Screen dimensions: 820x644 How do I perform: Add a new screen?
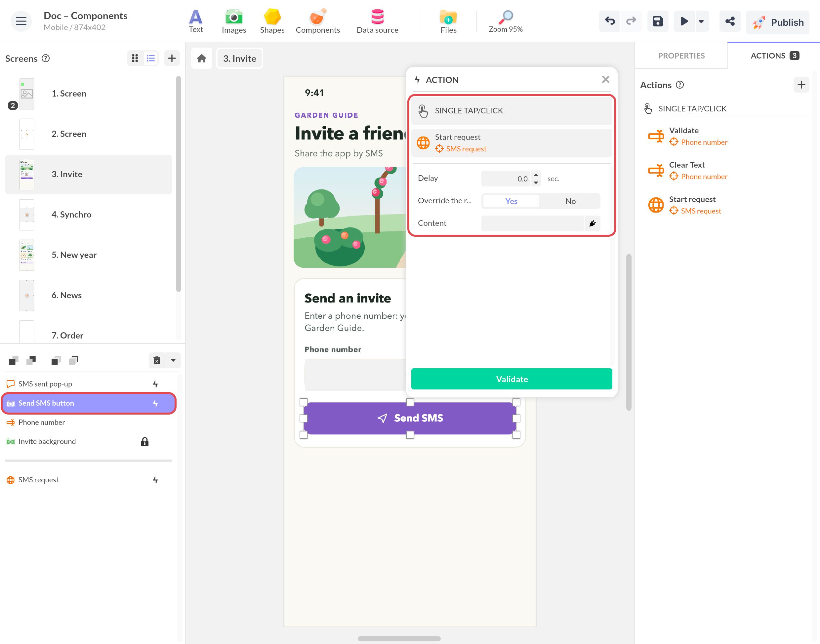click(172, 58)
